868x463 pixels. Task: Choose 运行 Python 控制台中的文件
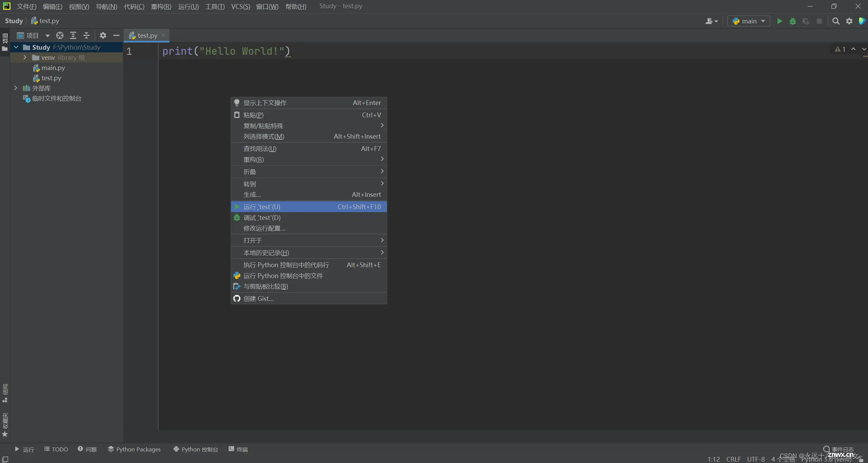click(x=309, y=276)
